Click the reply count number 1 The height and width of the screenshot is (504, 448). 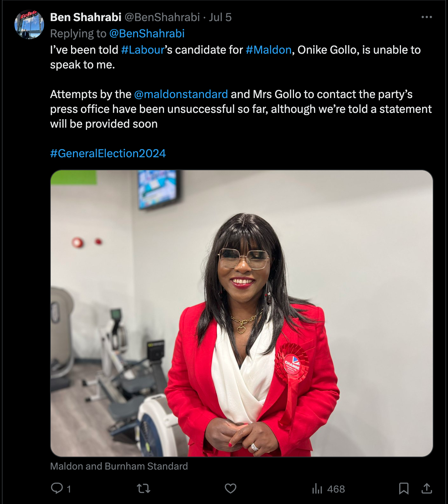click(x=69, y=489)
